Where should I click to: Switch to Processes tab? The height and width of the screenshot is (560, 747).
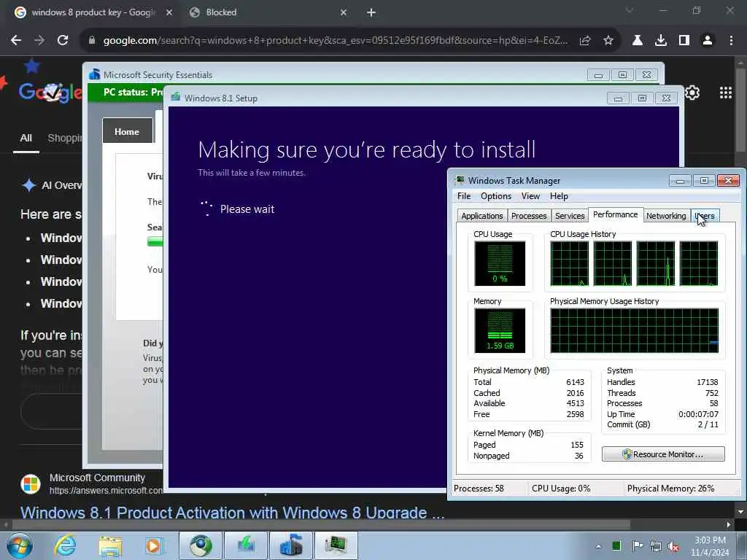(x=529, y=216)
